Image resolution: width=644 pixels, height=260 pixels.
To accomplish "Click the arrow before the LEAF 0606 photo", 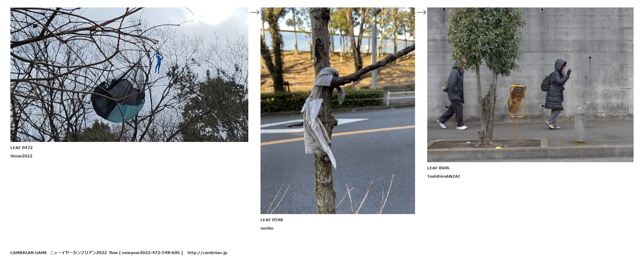I will (421, 12).
